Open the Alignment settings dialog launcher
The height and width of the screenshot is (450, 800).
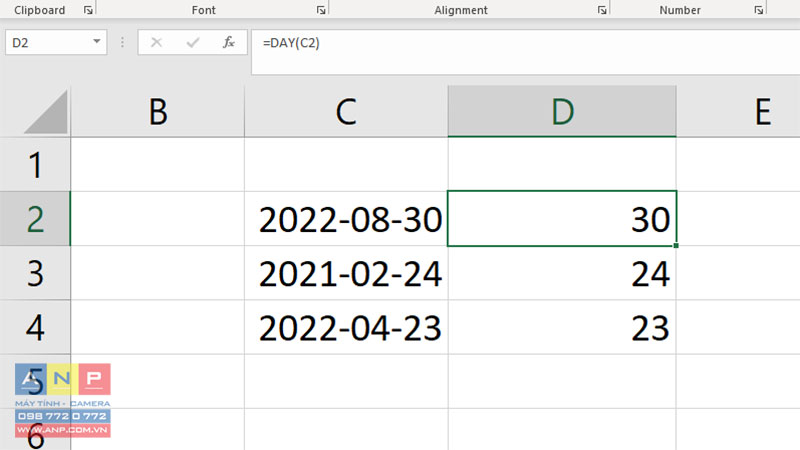coord(602,10)
